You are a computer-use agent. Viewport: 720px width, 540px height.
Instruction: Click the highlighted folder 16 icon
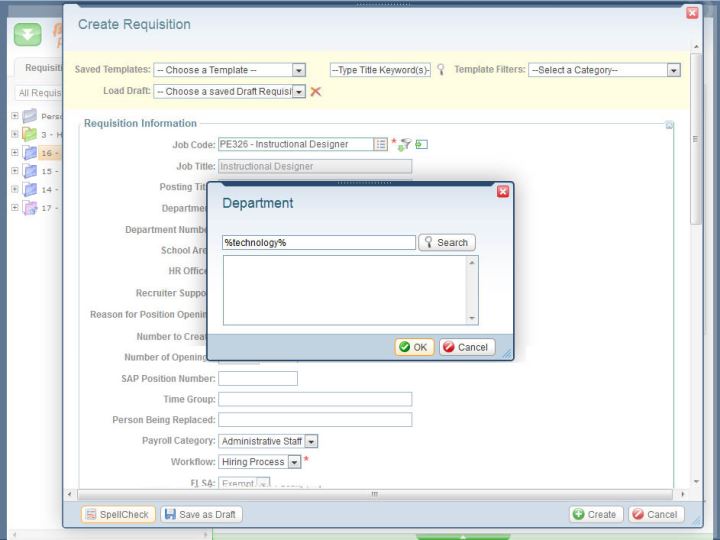click(29, 153)
